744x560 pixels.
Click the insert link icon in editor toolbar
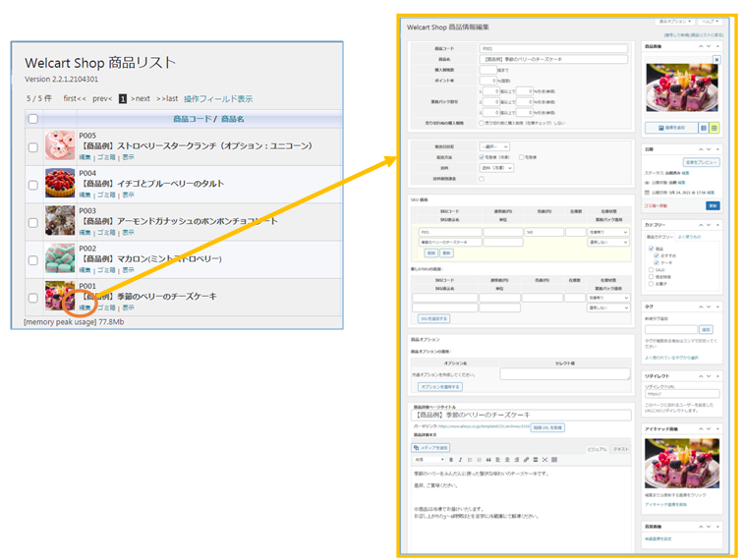click(526, 459)
